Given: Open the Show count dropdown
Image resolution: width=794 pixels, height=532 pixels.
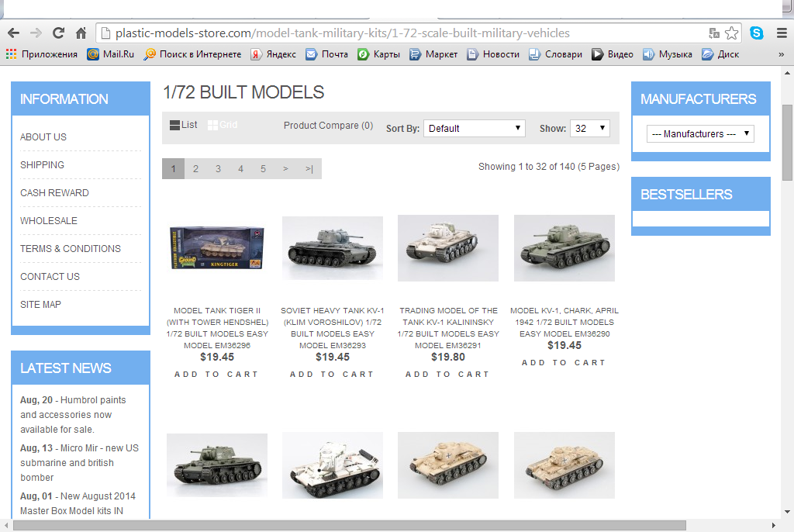Looking at the screenshot, I should [589, 129].
